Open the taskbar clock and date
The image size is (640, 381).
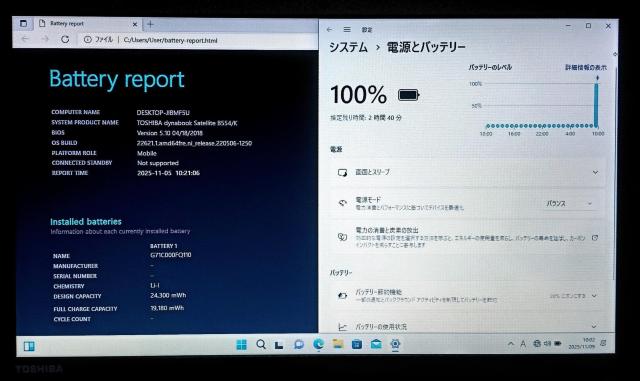point(581,343)
